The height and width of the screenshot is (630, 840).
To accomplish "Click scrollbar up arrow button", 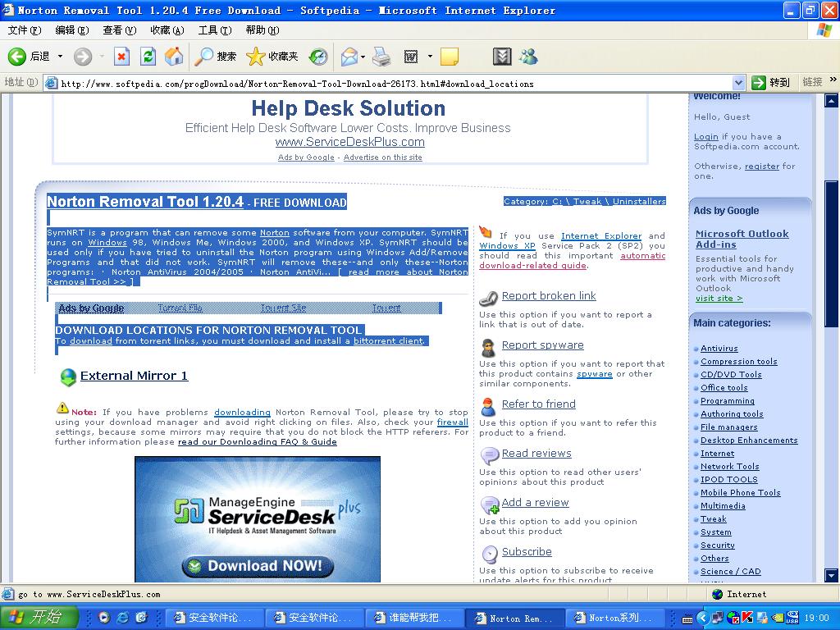I will point(832,100).
